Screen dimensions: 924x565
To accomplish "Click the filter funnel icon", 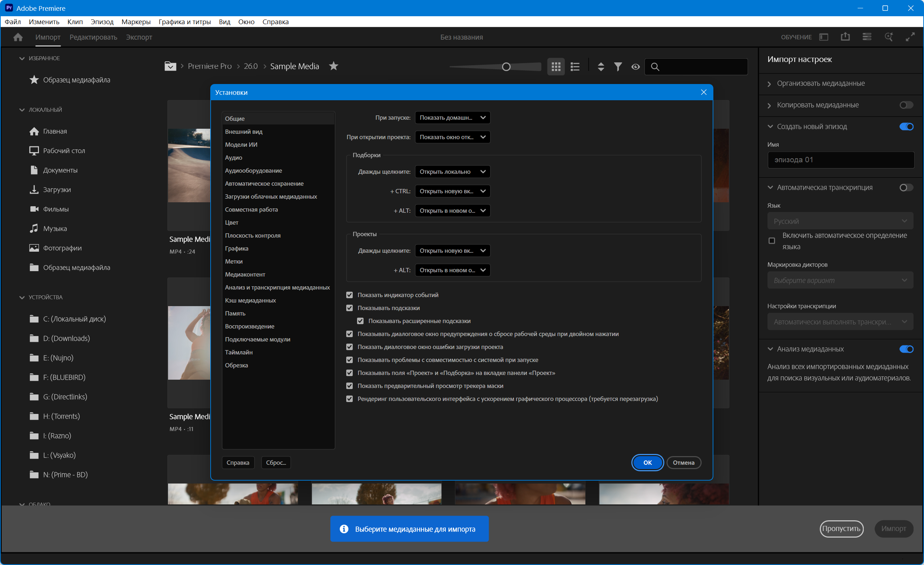I will pyautogui.click(x=618, y=67).
